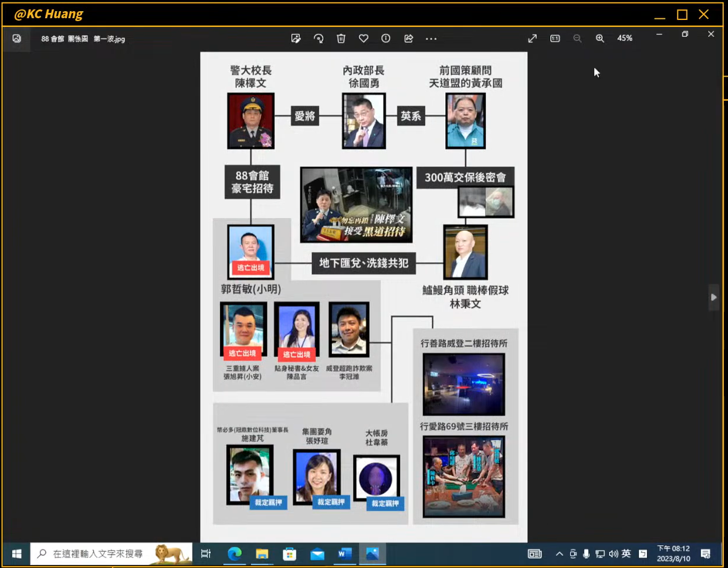Open the Photos gallery home icon
This screenshot has width=728, height=568.
[16, 39]
